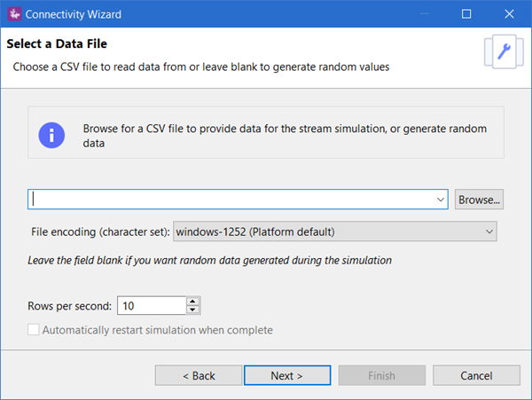Decrease Rows per second with down arrow
532x400 pixels.
point(193,310)
